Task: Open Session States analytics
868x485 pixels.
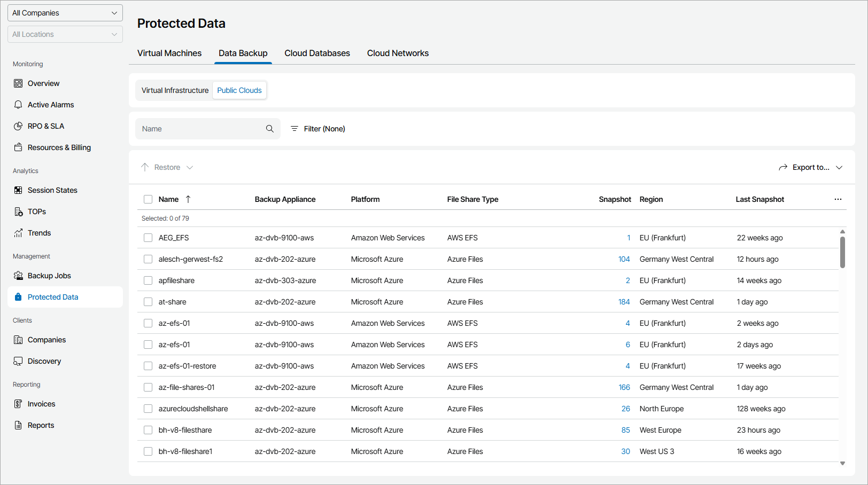Action: pyautogui.click(x=52, y=190)
